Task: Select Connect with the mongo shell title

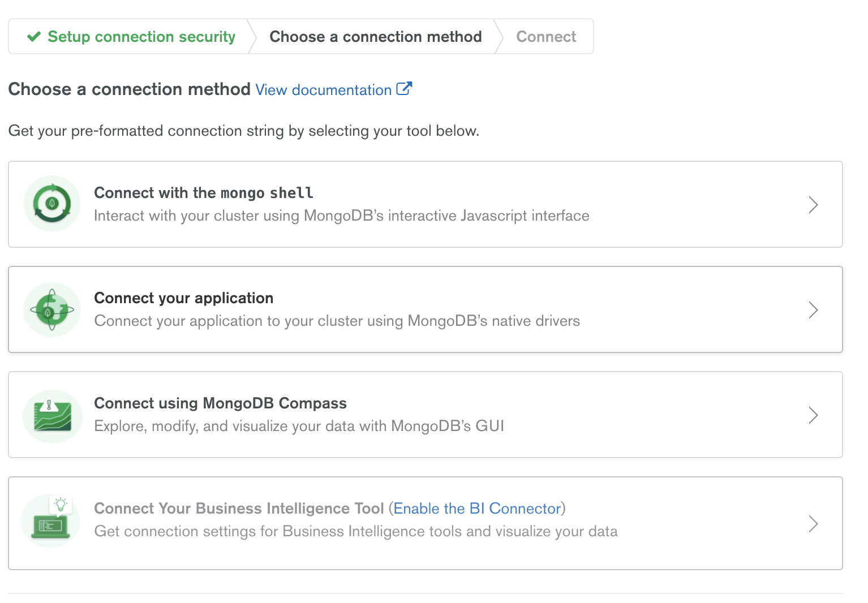Action: point(203,193)
